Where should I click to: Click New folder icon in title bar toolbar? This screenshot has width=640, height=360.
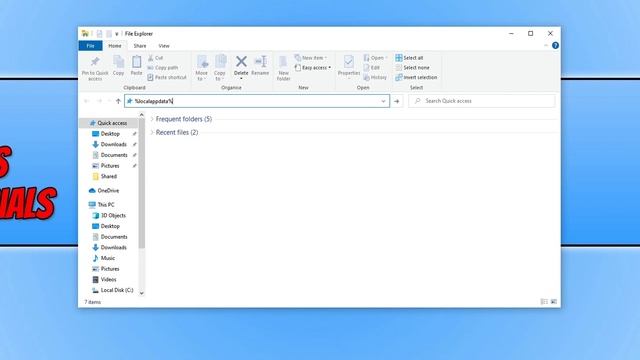(x=109, y=34)
